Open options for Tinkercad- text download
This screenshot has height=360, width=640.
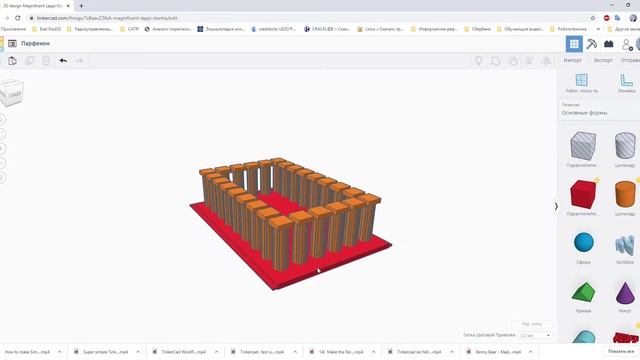[x=295, y=352]
